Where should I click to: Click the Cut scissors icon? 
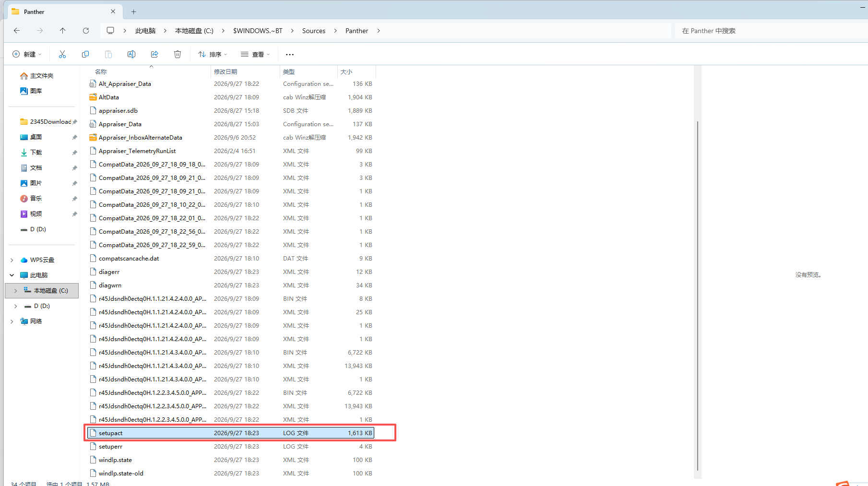[x=62, y=54]
